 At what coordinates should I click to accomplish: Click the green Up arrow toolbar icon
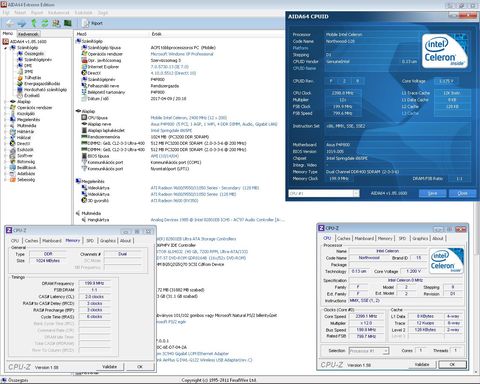pyautogui.click(x=34, y=23)
